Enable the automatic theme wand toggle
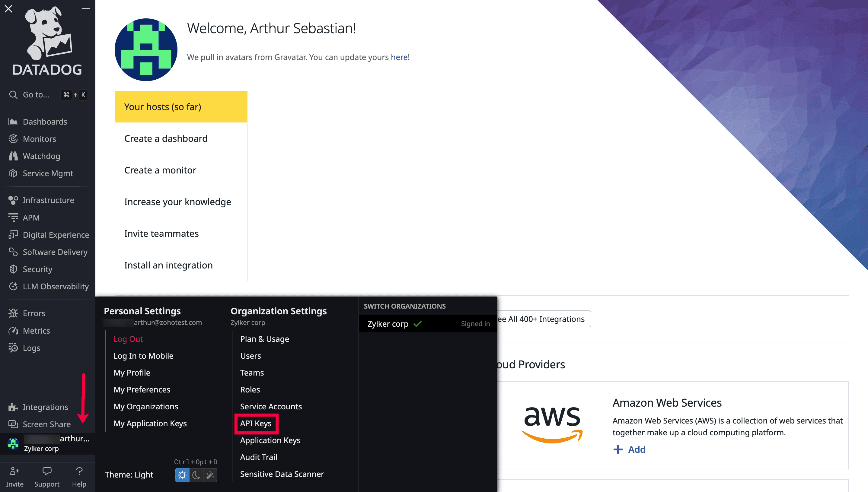868x492 pixels. pos(210,475)
